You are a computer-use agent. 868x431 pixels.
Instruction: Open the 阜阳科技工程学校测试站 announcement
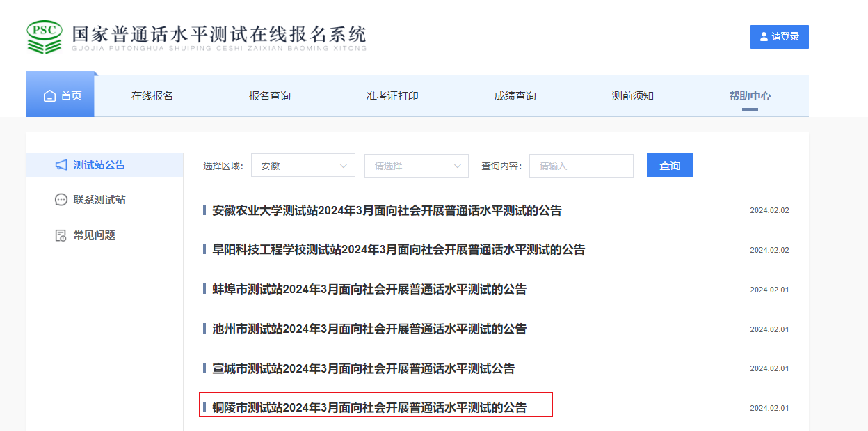click(x=399, y=249)
